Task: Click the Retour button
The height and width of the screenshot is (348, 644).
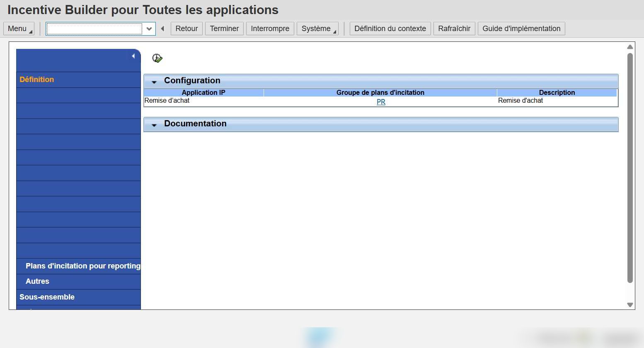Action: [186, 29]
